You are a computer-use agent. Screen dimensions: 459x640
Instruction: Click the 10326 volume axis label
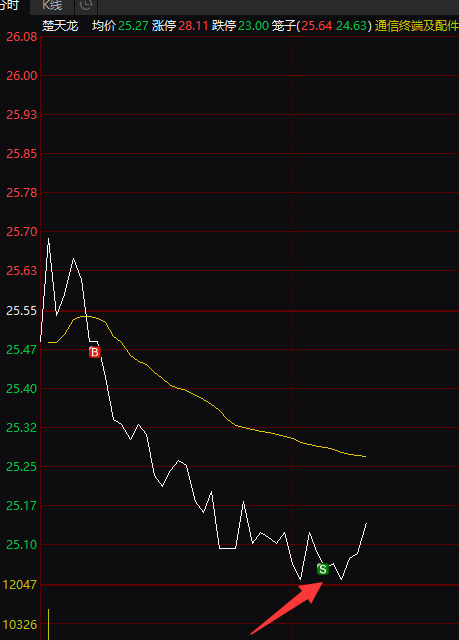coord(20,624)
